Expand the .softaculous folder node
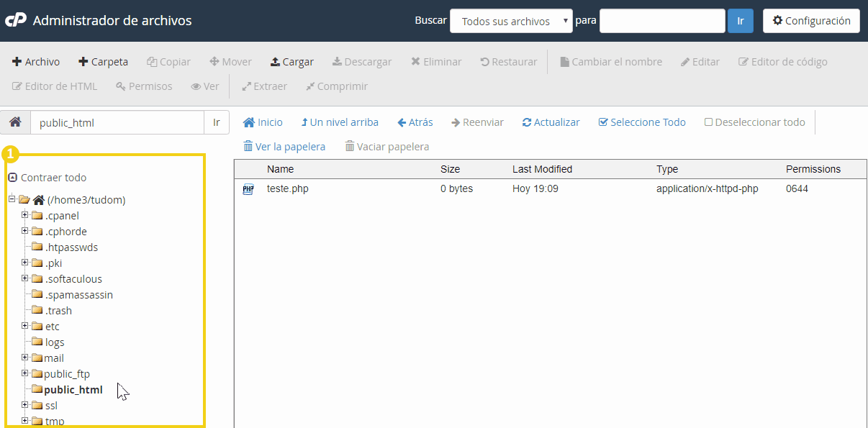Viewport: 868px width, 428px height. (25, 278)
